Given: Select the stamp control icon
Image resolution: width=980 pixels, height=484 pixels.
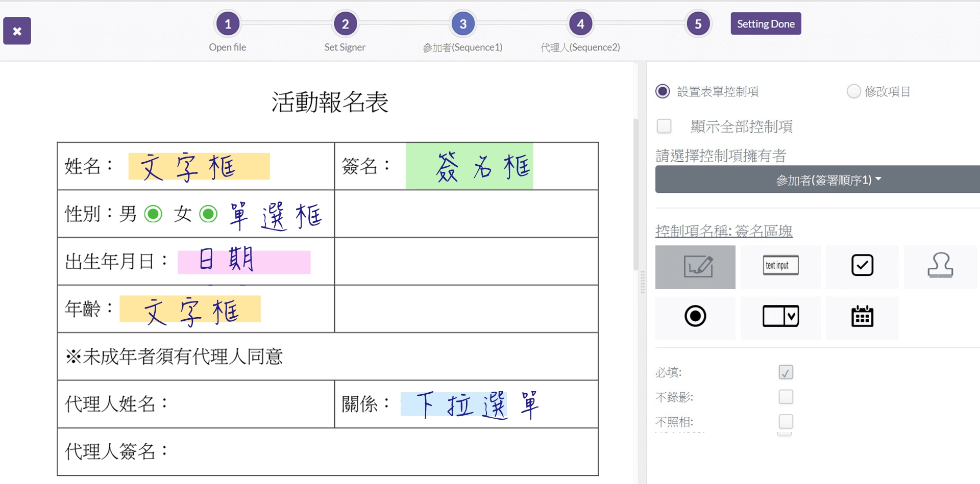Looking at the screenshot, I should [940, 266].
